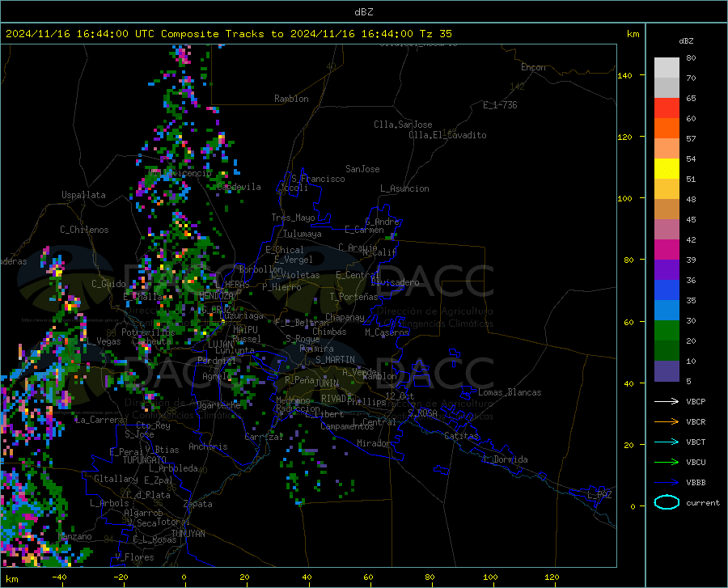The height and width of the screenshot is (588, 728).
Task: Pick the purple 36-39 dBZ legend swatch
Action: coord(667,269)
